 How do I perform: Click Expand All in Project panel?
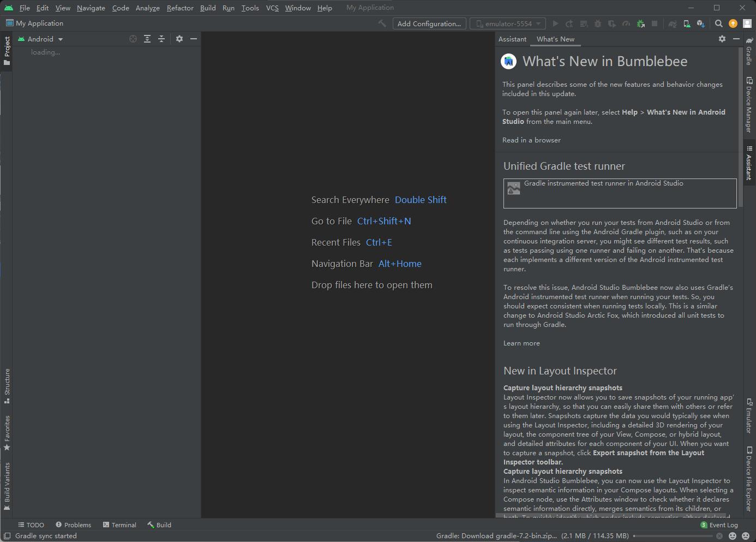pos(147,39)
